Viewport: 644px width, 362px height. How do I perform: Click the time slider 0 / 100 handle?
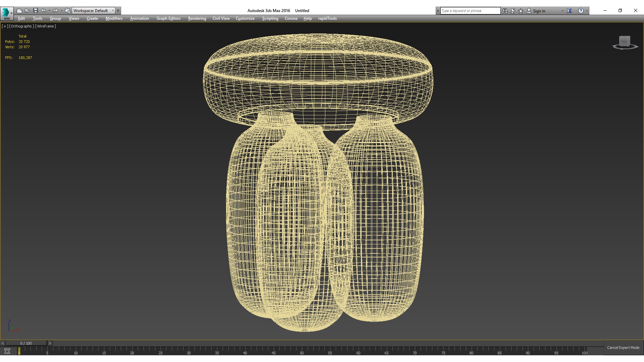tap(26, 343)
